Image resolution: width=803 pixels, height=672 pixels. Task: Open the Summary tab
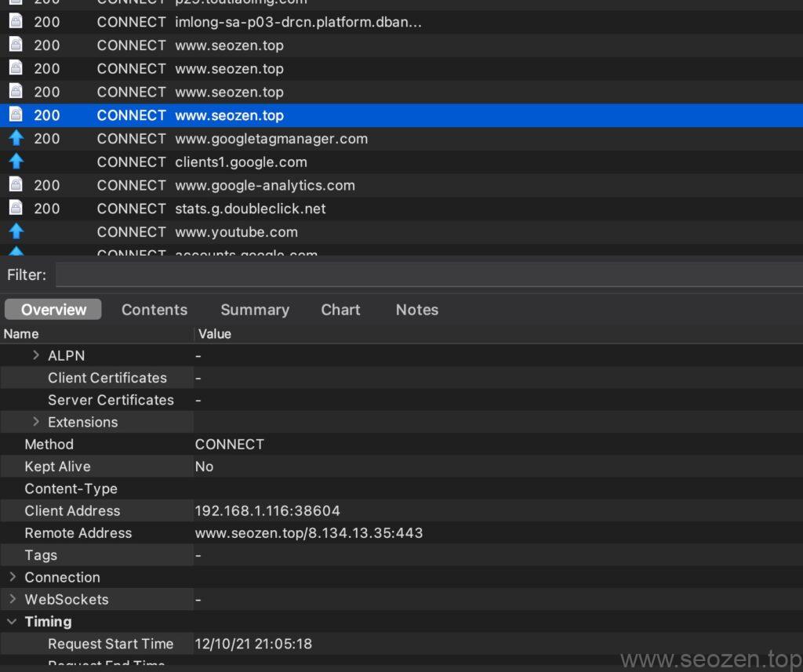point(255,310)
